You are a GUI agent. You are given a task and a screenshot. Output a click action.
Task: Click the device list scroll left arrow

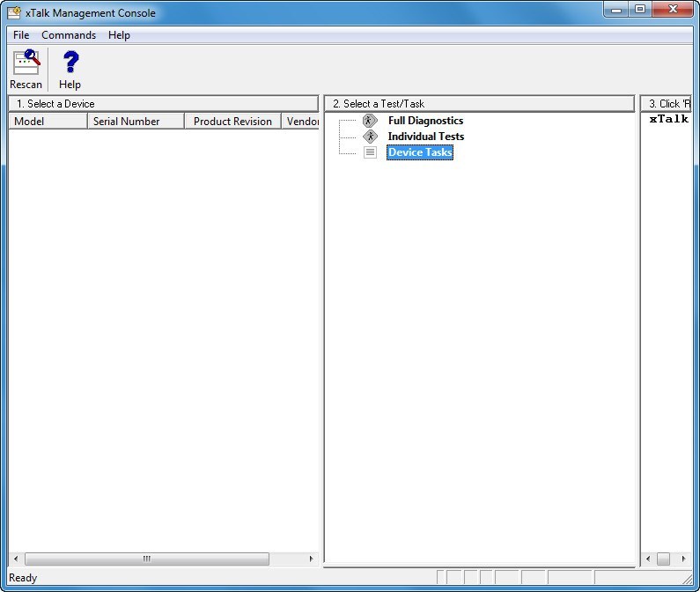16,559
